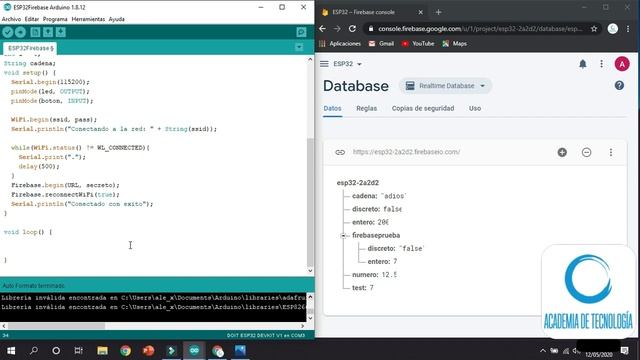
Task: Switch to the Copias de seguridad tab
Action: [x=423, y=109]
